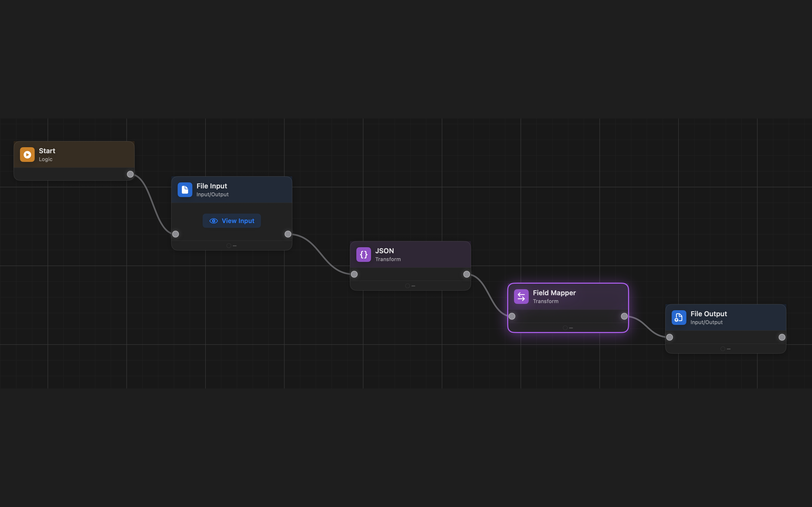Click the File Input document icon

(185, 190)
